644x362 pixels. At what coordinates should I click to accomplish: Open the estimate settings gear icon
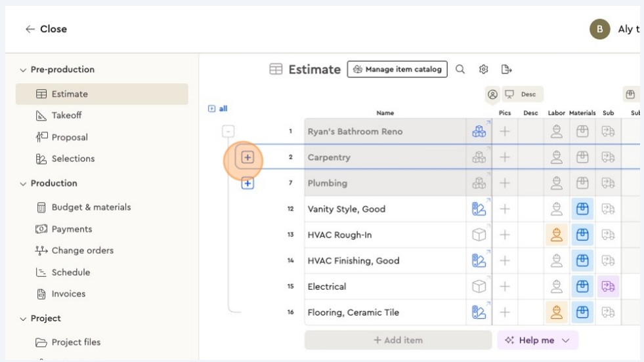(x=484, y=70)
